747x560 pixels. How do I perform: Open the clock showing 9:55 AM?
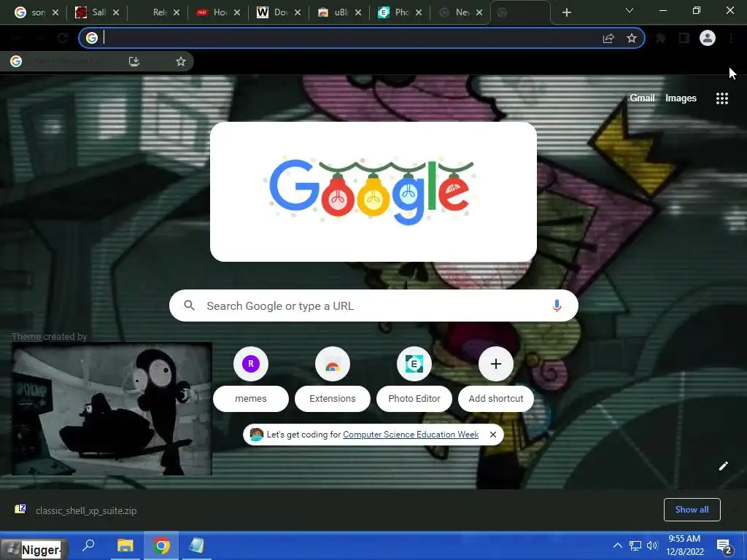[684, 545]
